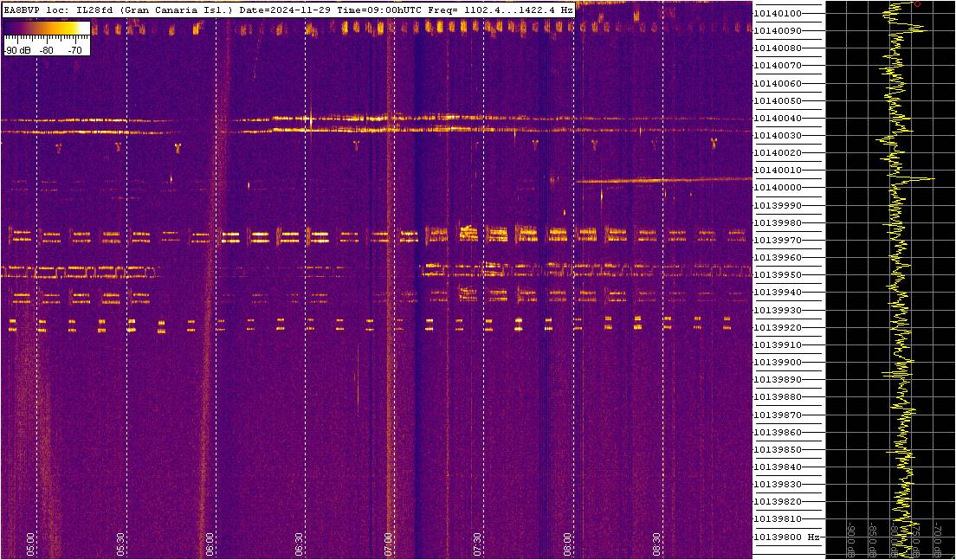The image size is (956, 560).
Task: Click the 10140000 frequency label
Action: pyautogui.click(x=778, y=188)
